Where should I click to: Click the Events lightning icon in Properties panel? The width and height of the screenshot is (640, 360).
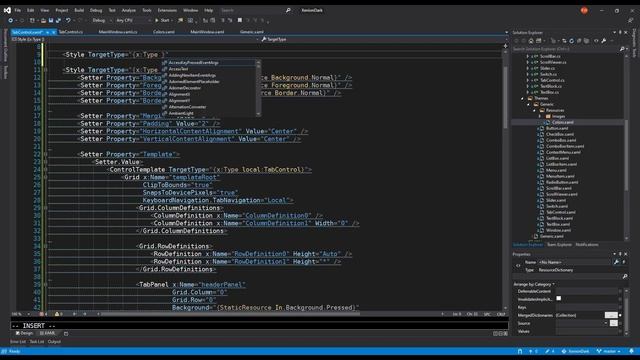click(624, 262)
